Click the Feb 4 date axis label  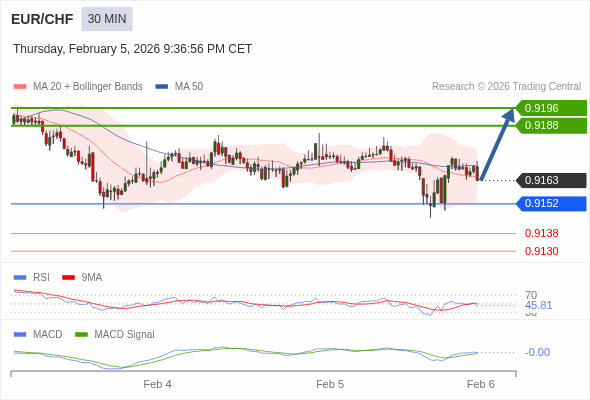point(157,384)
